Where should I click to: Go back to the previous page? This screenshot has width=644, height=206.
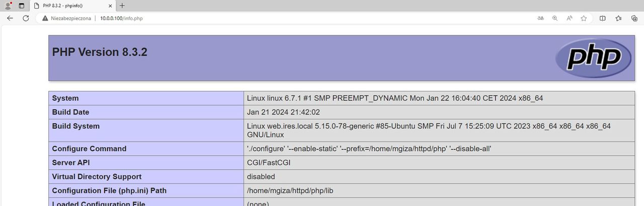coord(10,18)
